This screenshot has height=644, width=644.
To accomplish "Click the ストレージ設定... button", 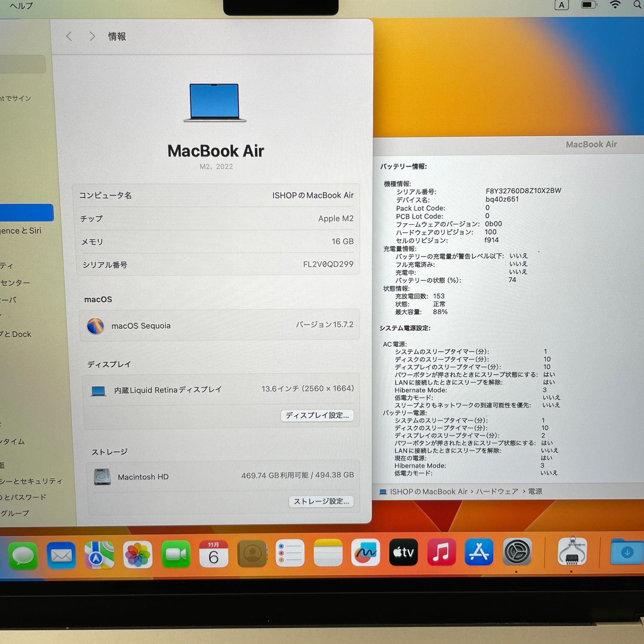I will [x=321, y=501].
